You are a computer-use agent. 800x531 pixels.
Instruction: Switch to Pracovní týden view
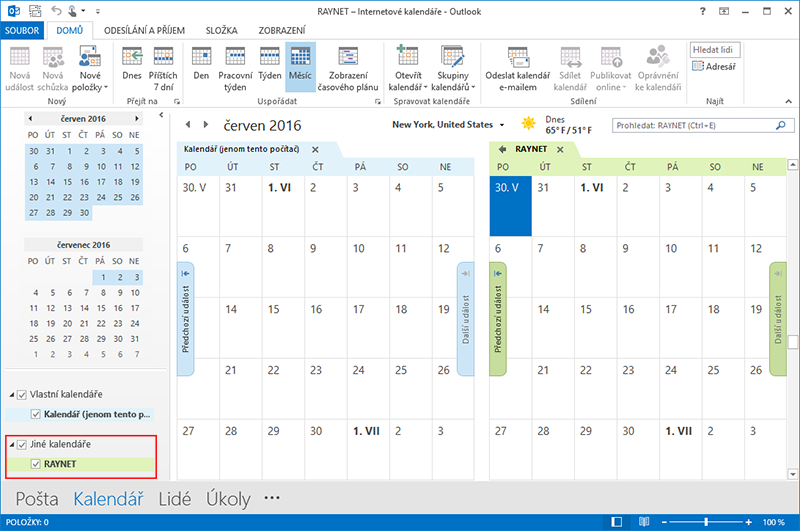pyautogui.click(x=235, y=68)
